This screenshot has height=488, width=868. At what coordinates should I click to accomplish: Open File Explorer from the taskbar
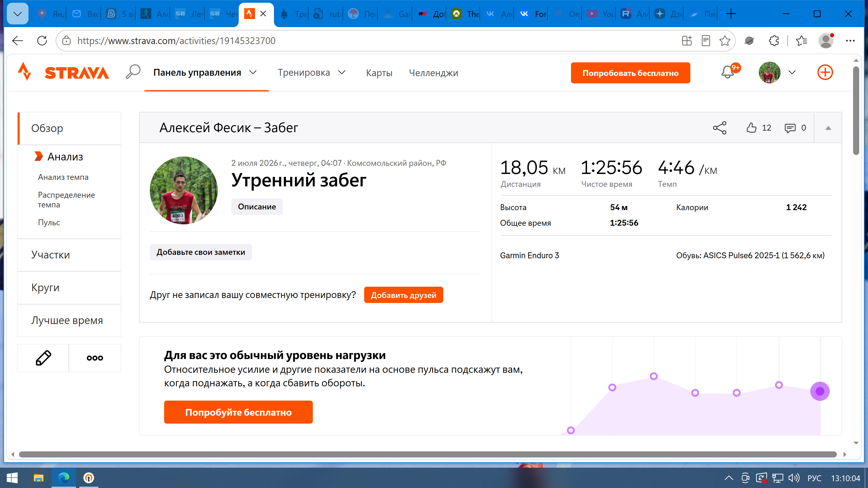click(x=38, y=478)
